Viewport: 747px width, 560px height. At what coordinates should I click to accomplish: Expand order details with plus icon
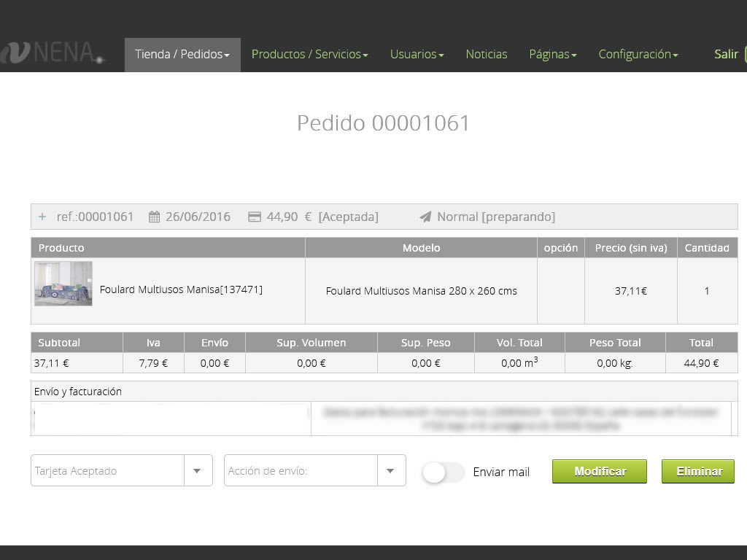coord(42,217)
